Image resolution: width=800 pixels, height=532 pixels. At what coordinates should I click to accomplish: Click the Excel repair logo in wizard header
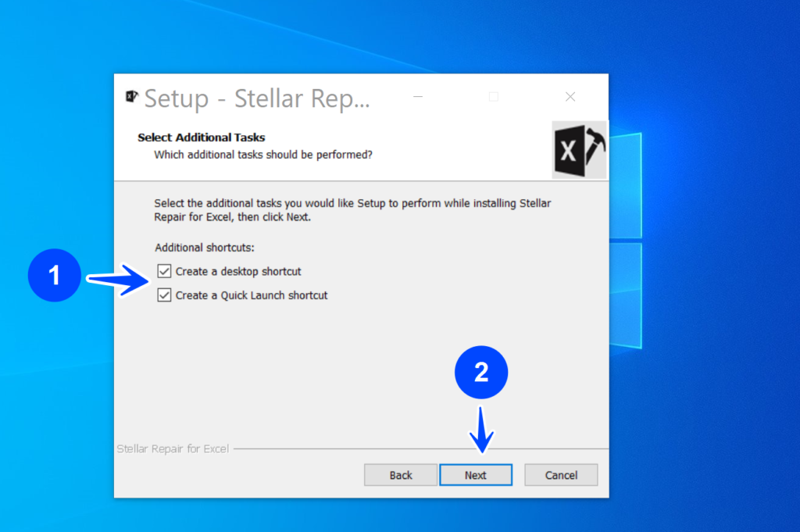[580, 150]
